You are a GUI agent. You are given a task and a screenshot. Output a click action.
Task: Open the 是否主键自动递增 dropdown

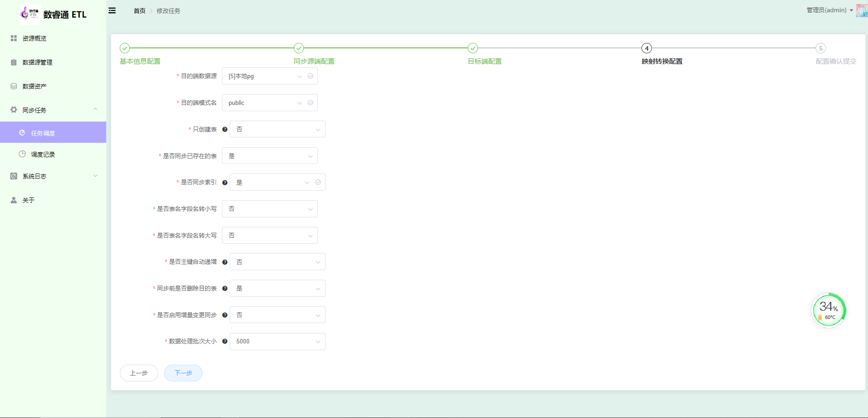point(277,262)
